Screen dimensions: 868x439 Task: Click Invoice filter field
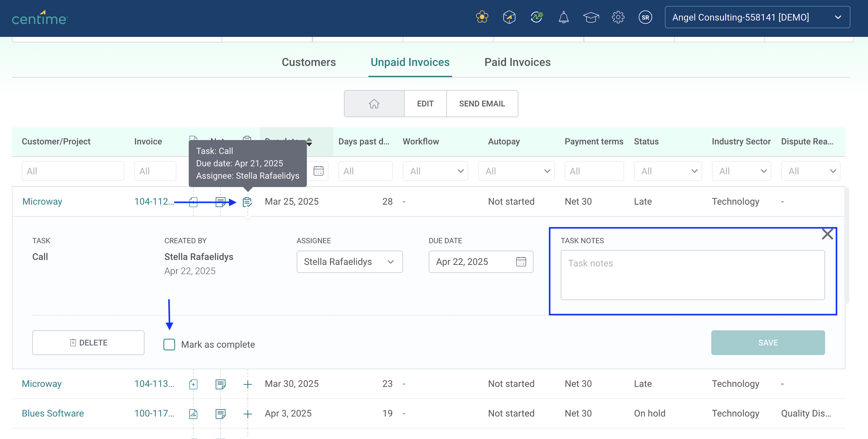click(155, 171)
